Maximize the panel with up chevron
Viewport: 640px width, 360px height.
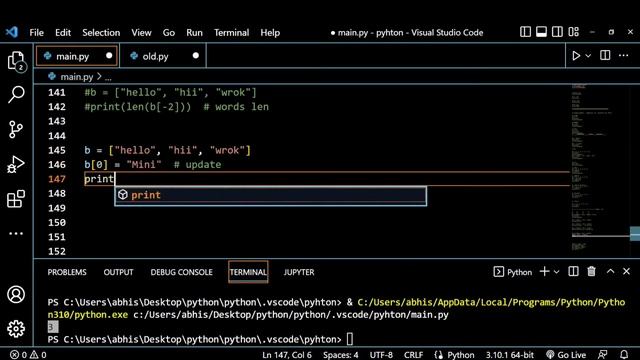[610, 271]
